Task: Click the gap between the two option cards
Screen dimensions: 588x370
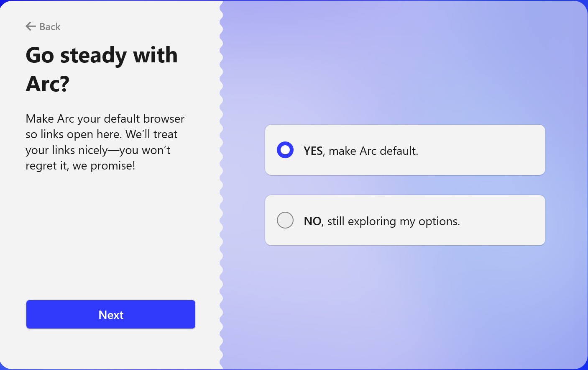Action: pyautogui.click(x=405, y=185)
